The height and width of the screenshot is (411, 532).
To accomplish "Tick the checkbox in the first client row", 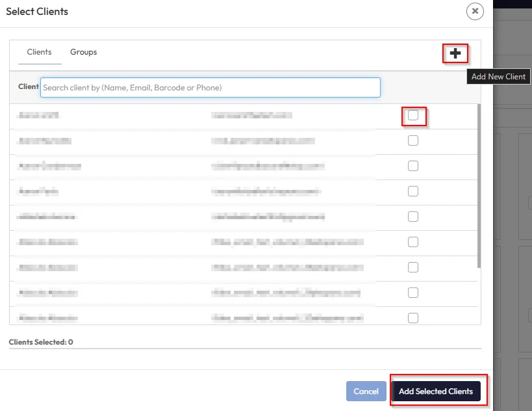I will click(x=412, y=115).
